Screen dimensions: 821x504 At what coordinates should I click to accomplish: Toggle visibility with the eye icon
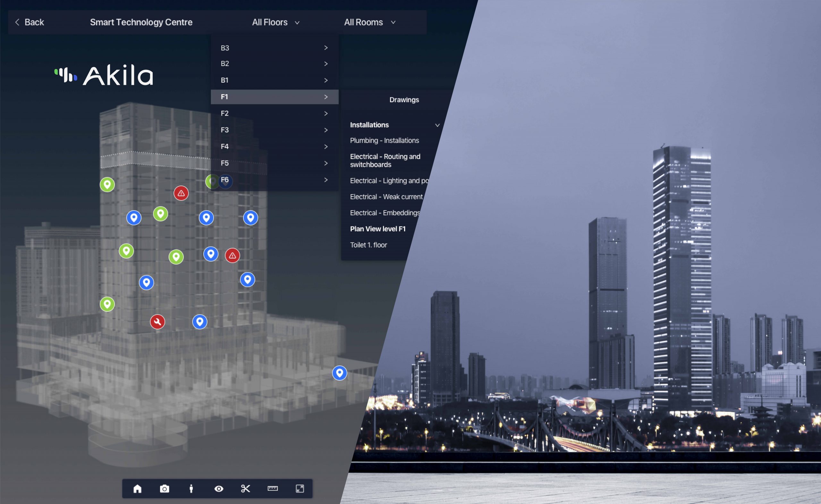pyautogui.click(x=219, y=489)
